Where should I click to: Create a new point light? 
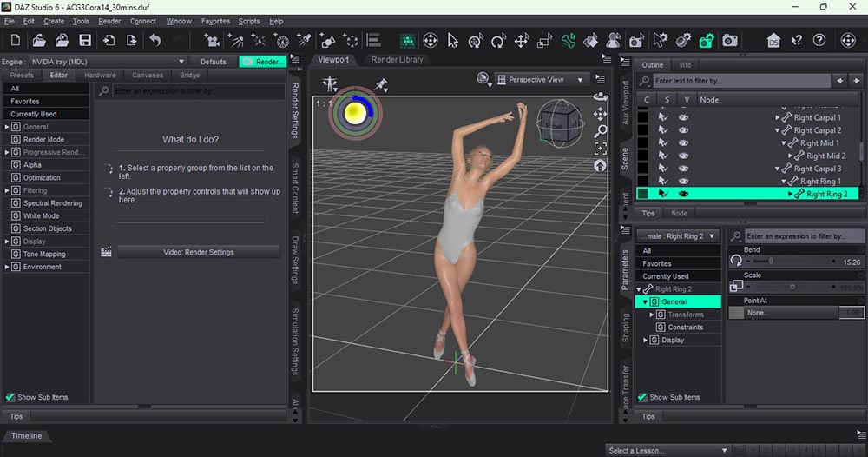point(258,41)
